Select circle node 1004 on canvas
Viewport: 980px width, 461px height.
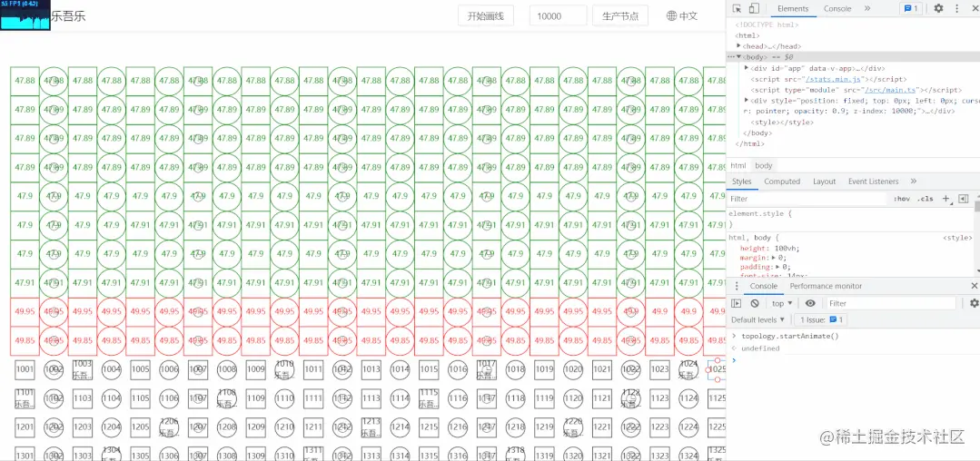(111, 369)
